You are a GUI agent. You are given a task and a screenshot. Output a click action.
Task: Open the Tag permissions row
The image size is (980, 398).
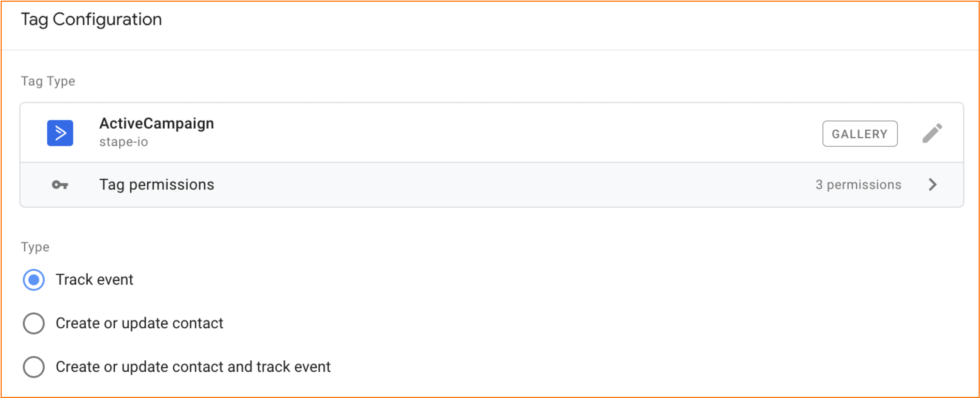click(491, 185)
